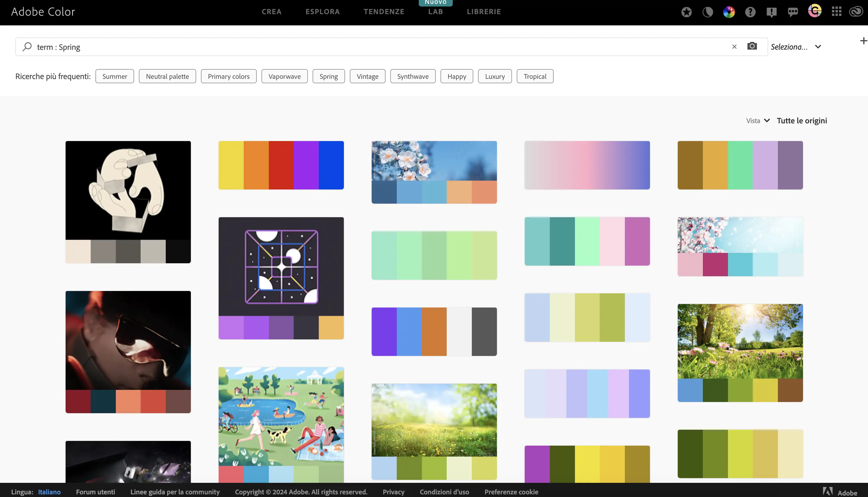Open the chat bubble forum icon
This screenshot has width=868, height=497.
coord(792,12)
